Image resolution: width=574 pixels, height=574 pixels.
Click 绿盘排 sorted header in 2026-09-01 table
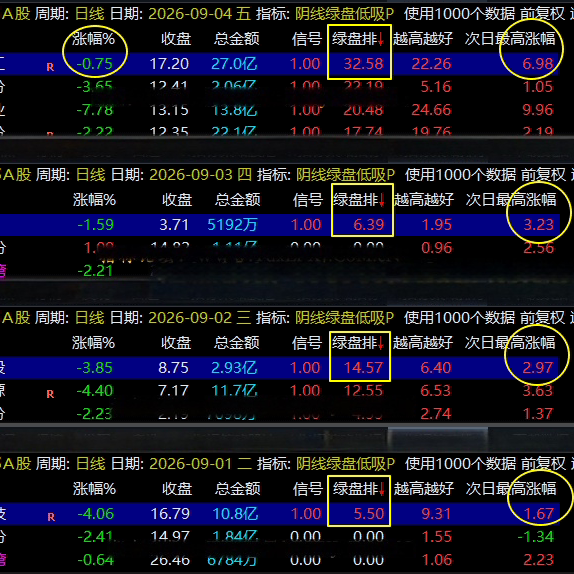coord(359,489)
